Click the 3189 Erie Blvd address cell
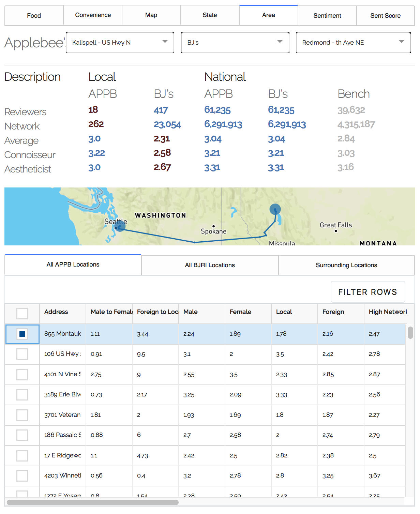Screen dimensions: 420x514 [x=63, y=395]
